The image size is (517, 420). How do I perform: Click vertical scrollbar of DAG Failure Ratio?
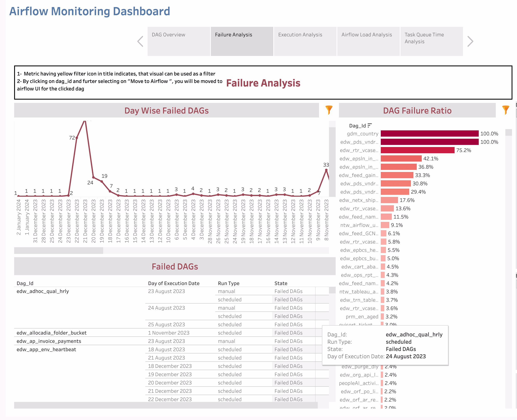(x=508, y=133)
